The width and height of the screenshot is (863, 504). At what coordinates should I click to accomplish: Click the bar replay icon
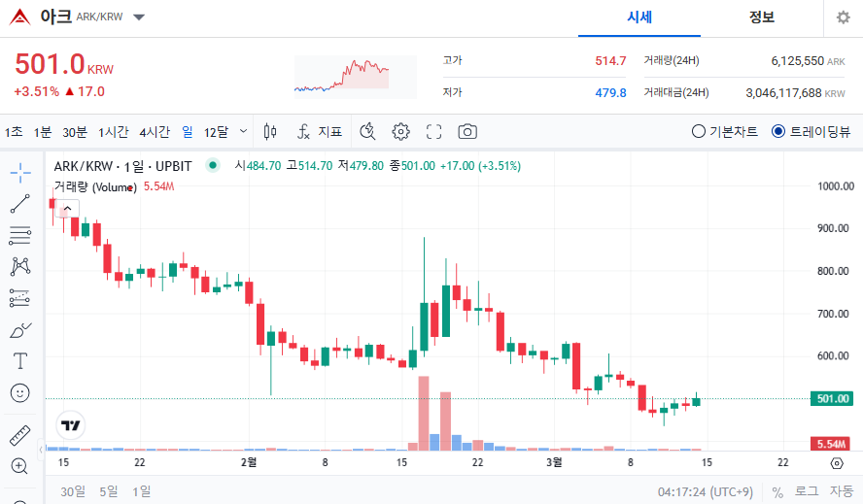(x=367, y=132)
